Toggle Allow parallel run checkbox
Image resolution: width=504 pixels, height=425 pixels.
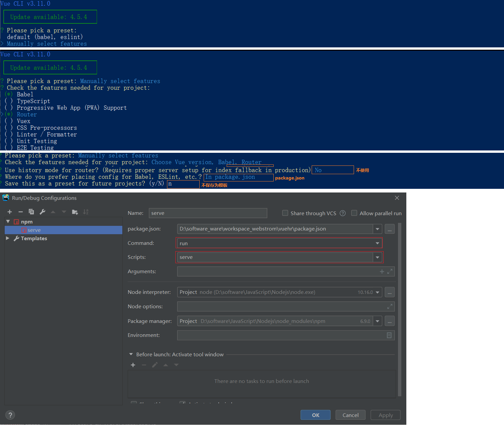coord(354,213)
